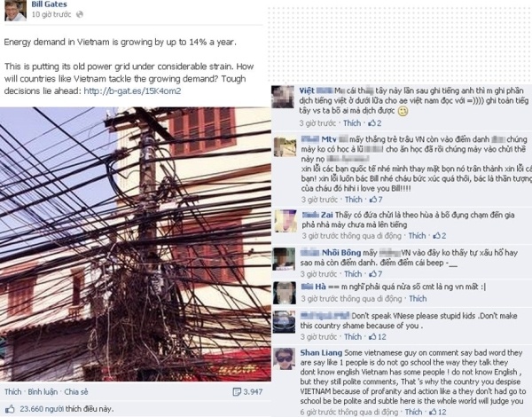The height and width of the screenshot is (417, 532).
Task: Click Chia sẻ to share the post
Action: (x=76, y=392)
